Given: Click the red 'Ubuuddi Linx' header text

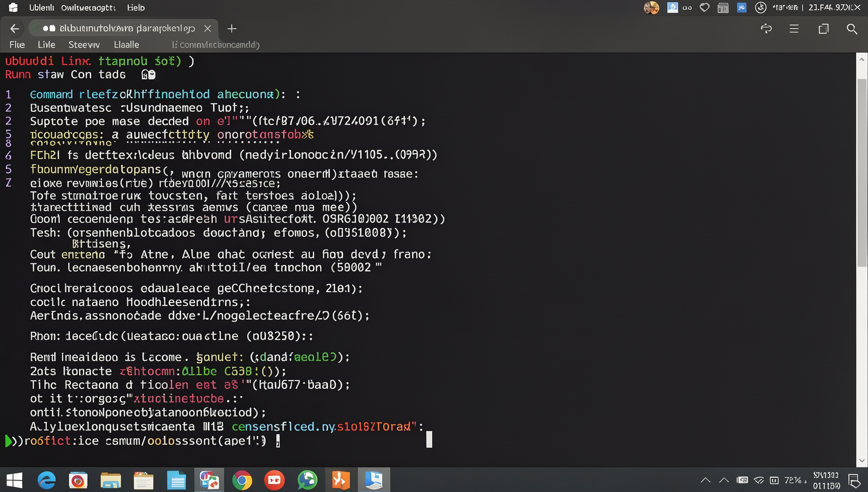Looking at the screenshot, I should coord(48,61).
